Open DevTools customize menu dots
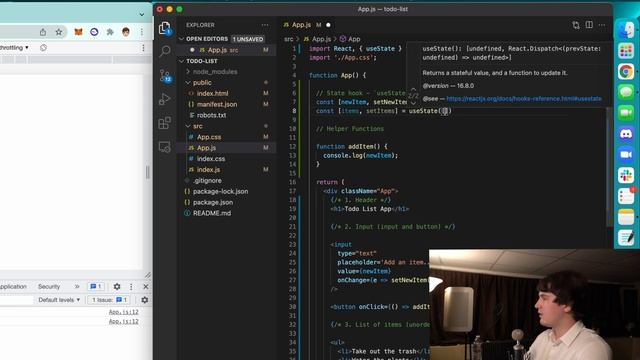 tap(131, 287)
